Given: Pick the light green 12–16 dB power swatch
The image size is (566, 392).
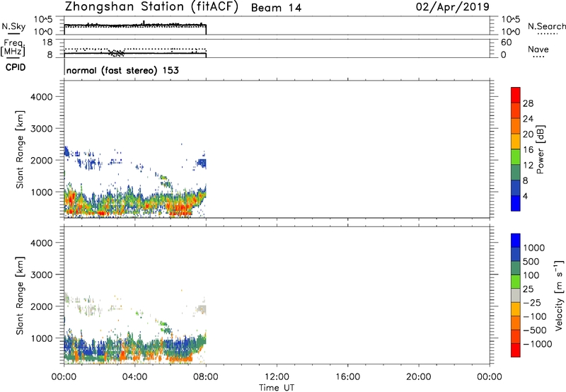Looking at the screenshot, I should pos(516,156).
